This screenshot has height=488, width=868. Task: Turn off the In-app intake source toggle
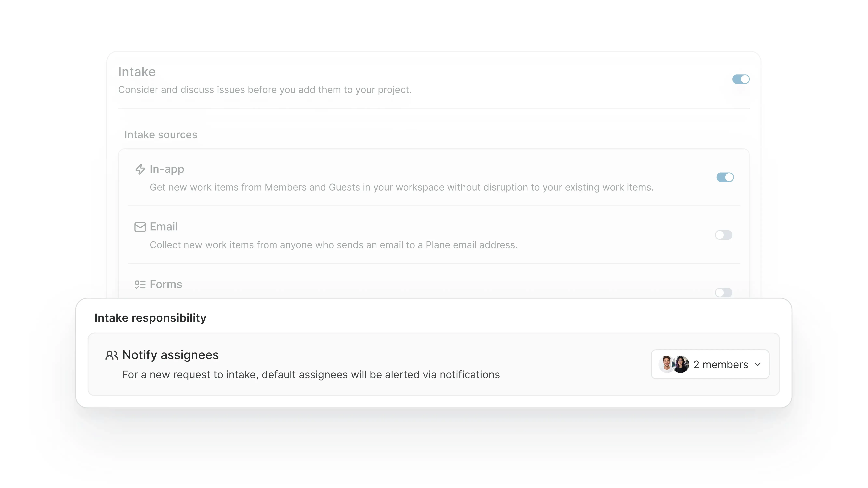pyautogui.click(x=725, y=177)
